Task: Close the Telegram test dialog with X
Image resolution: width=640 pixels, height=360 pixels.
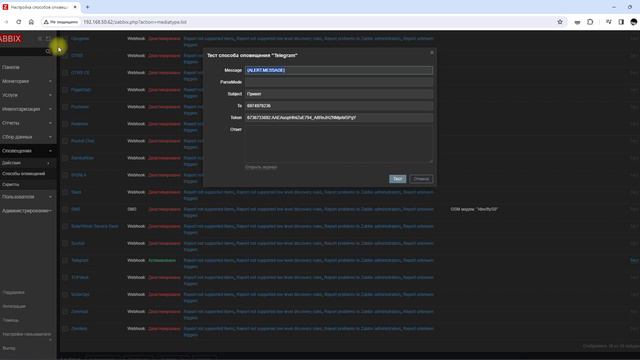Action: (x=432, y=53)
